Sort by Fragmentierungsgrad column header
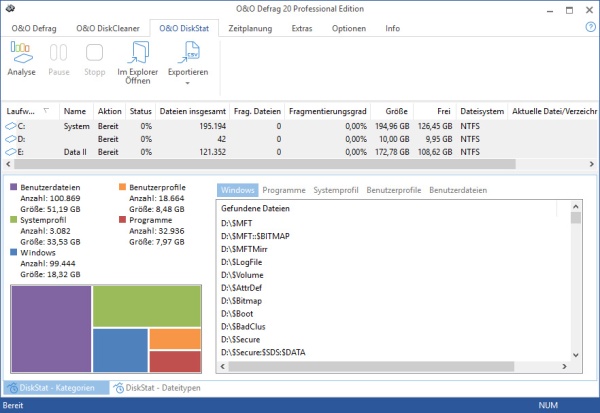The image size is (600, 413). pyautogui.click(x=328, y=111)
